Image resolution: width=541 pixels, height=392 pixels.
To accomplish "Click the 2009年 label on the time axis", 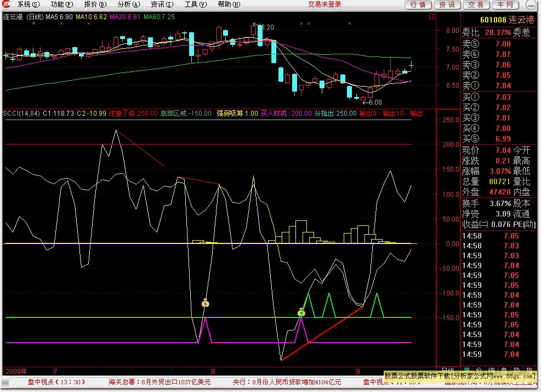I will (16, 371).
